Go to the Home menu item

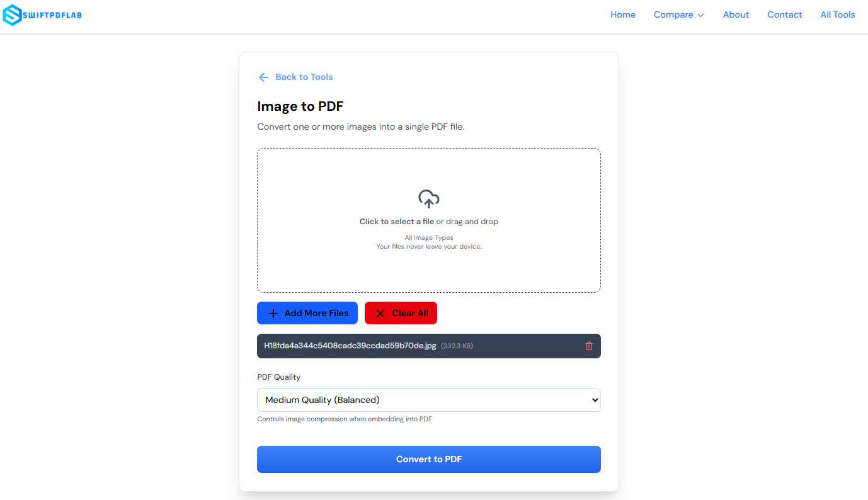click(622, 14)
